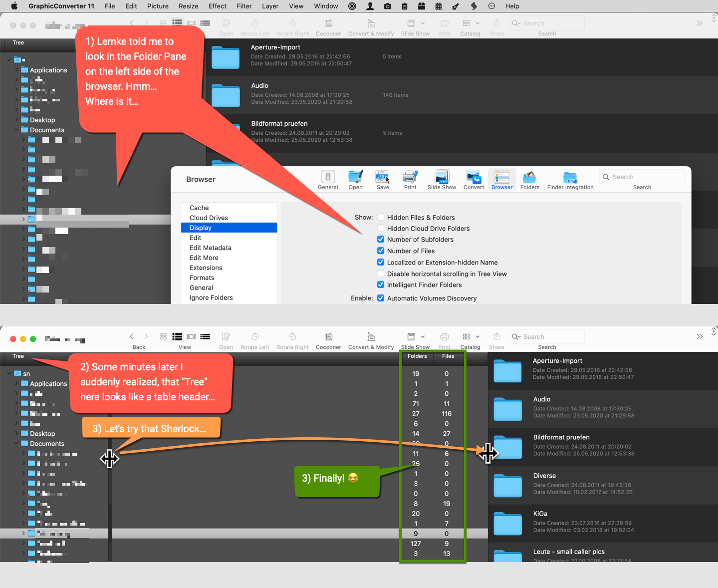
Task: Select Edit Metadata in preferences list
Action: point(229,248)
